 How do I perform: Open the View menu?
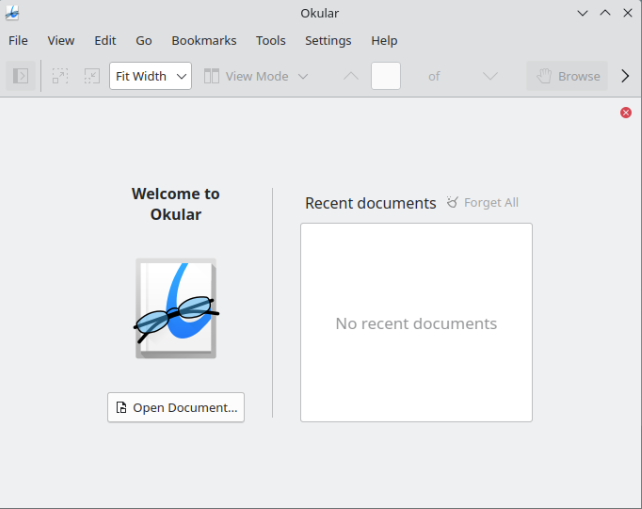point(61,41)
